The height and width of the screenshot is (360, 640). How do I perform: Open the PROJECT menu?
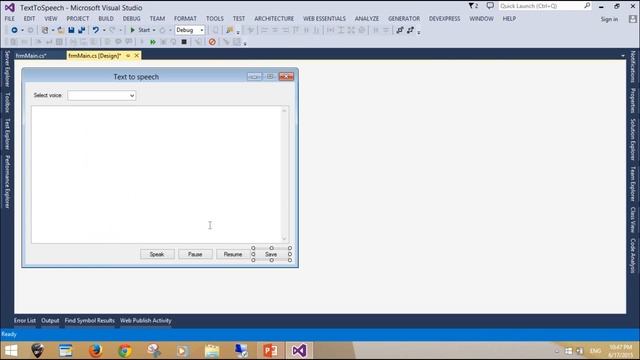[x=78, y=19]
